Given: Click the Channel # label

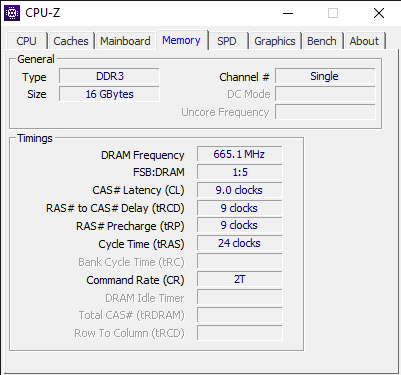Looking at the screenshot, I should click(244, 77).
